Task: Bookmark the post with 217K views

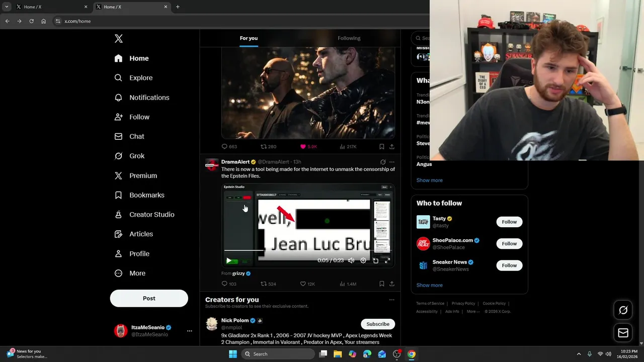Action: coord(381,147)
